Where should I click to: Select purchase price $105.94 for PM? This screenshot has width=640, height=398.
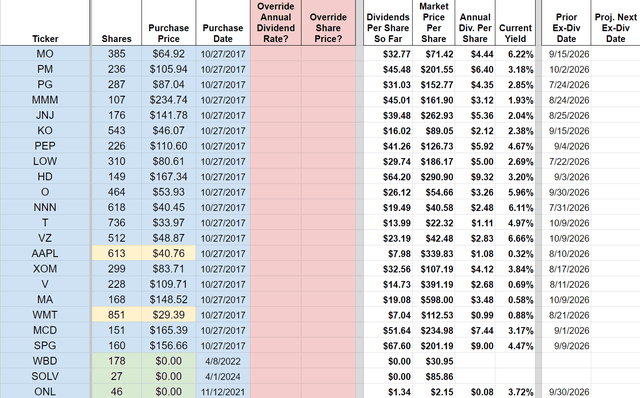coord(169,69)
